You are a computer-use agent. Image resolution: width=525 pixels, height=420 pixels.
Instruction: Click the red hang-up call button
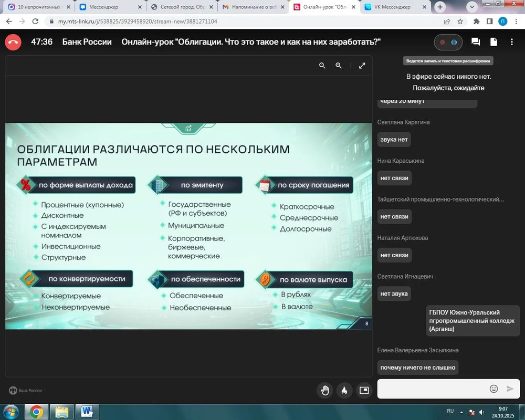tap(13, 42)
